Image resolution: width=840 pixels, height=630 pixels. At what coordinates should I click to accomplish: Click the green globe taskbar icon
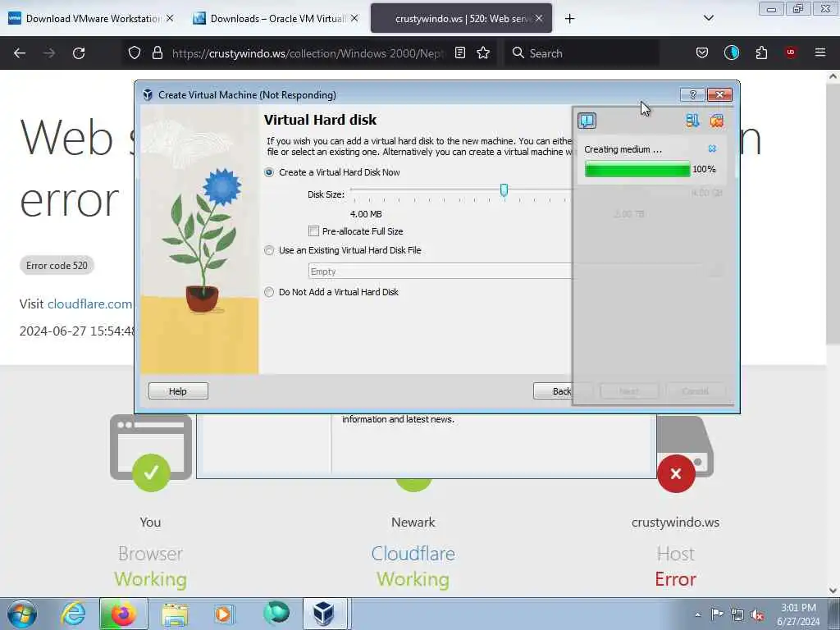click(276, 614)
